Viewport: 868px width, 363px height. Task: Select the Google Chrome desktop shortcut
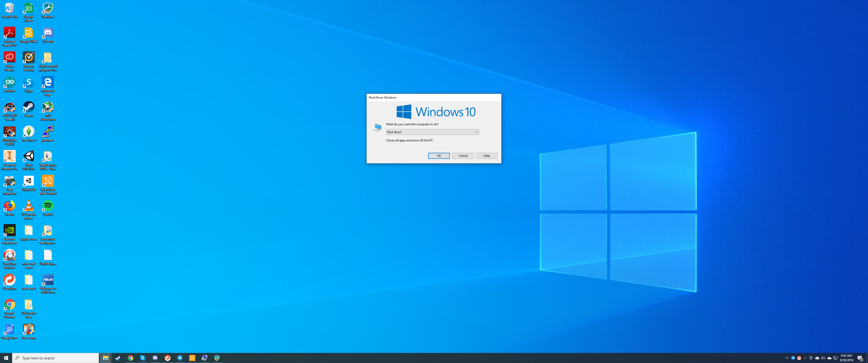click(9, 309)
